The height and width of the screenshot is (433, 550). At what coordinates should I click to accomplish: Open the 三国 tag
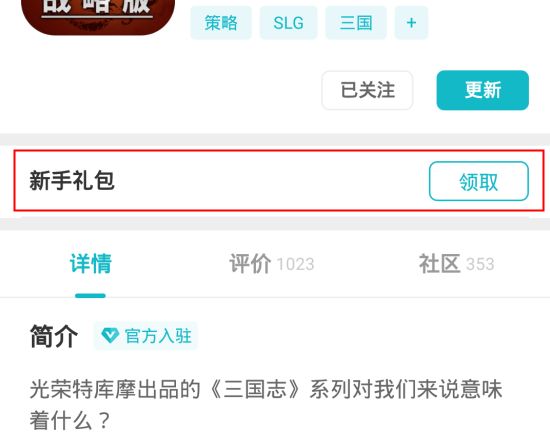coord(356,23)
